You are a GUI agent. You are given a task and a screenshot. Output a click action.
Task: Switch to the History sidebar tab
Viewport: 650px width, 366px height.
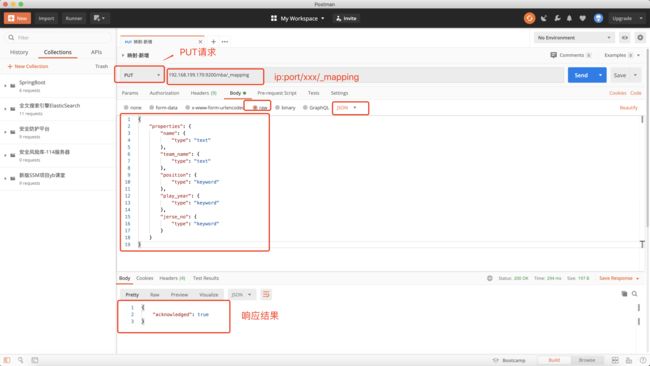pyautogui.click(x=19, y=52)
